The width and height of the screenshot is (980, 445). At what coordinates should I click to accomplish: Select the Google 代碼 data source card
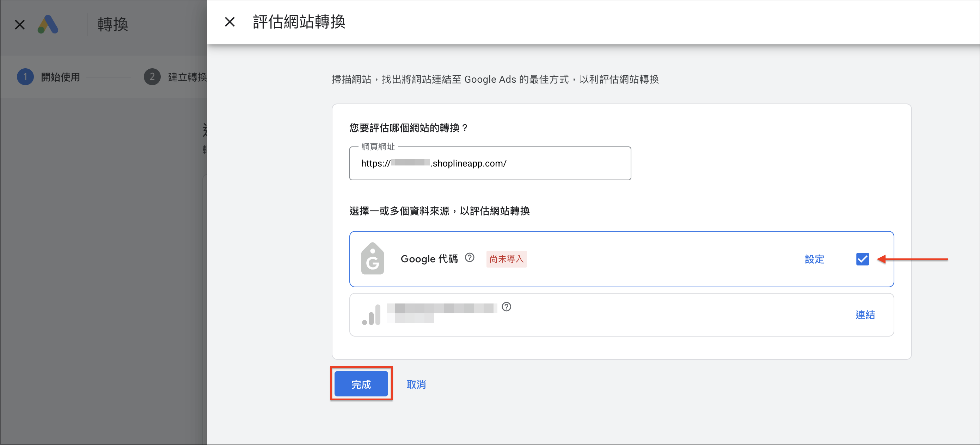point(621,259)
